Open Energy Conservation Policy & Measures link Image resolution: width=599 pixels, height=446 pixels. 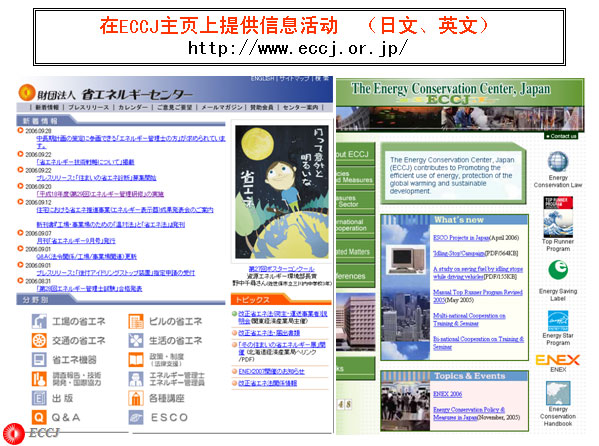coord(469,413)
